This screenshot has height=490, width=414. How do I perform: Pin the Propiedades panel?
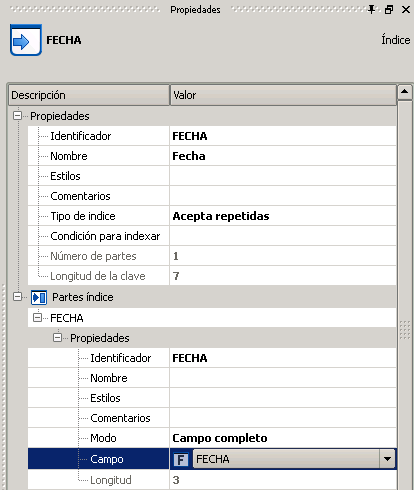pos(371,9)
